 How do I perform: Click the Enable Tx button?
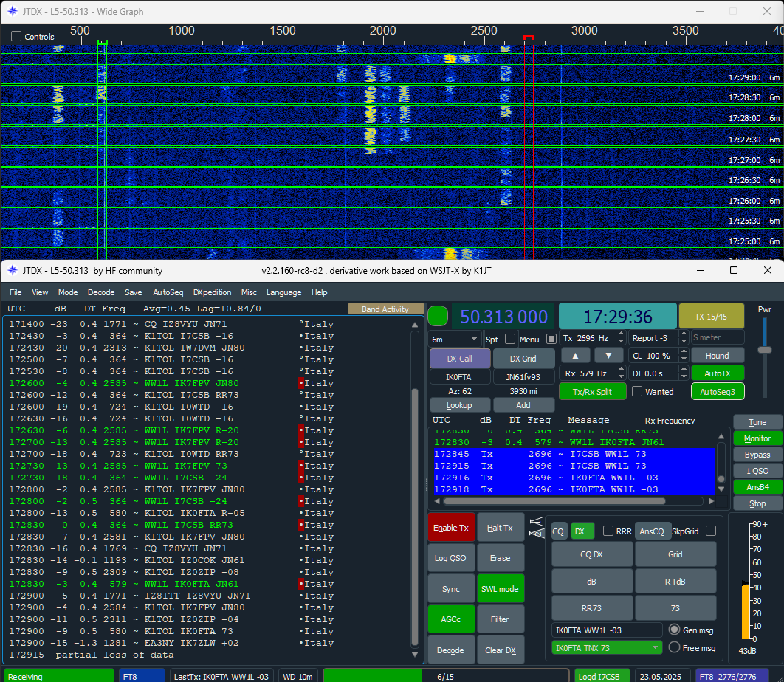tap(451, 528)
